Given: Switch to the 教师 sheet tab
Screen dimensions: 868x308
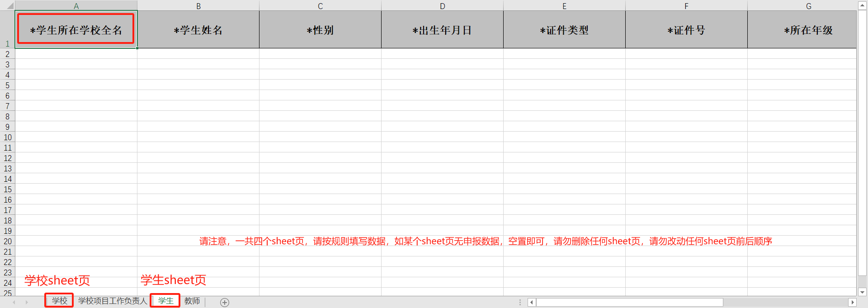Looking at the screenshot, I should [x=192, y=301].
